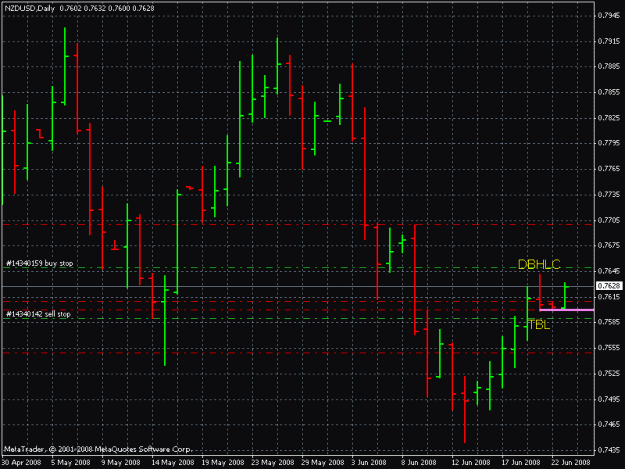The height and width of the screenshot is (469, 625).
Task: Click the 0.7615 price scale label
Action: (609, 297)
